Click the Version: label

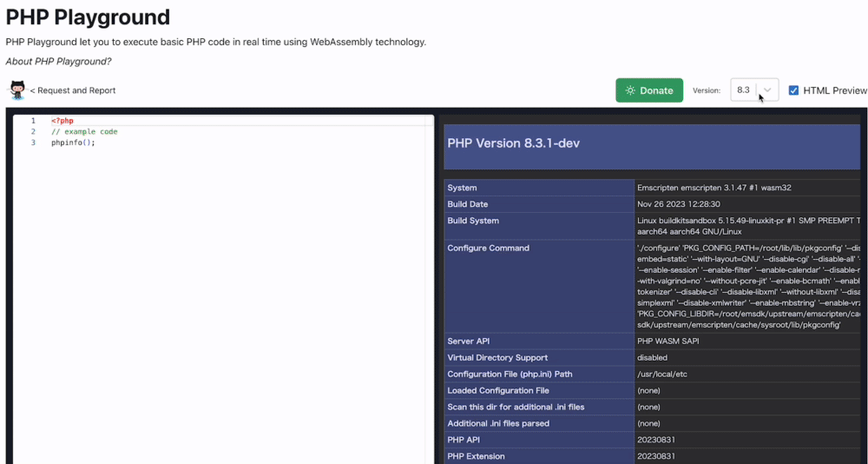[x=707, y=90]
